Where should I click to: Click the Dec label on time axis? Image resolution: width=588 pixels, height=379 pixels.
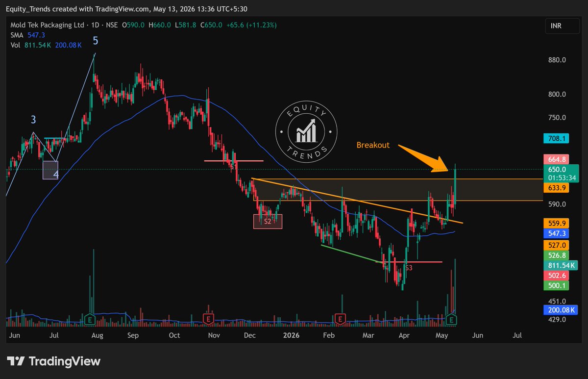tap(249, 335)
